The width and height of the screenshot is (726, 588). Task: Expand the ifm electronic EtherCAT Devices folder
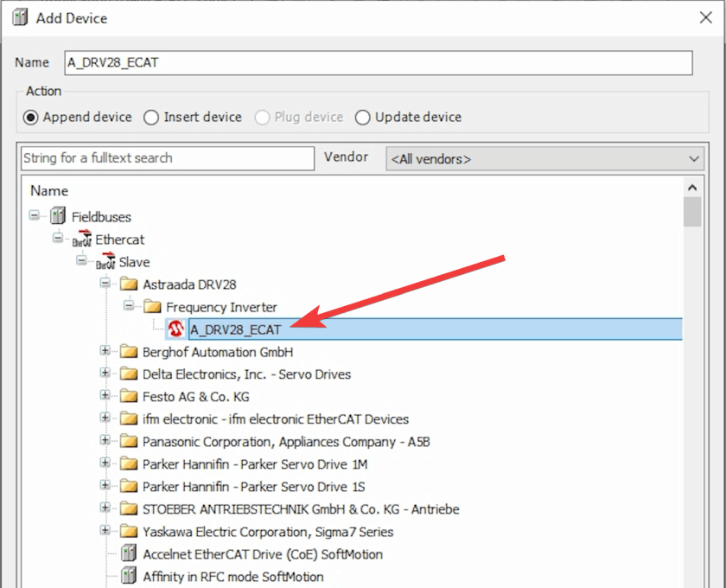click(x=105, y=418)
